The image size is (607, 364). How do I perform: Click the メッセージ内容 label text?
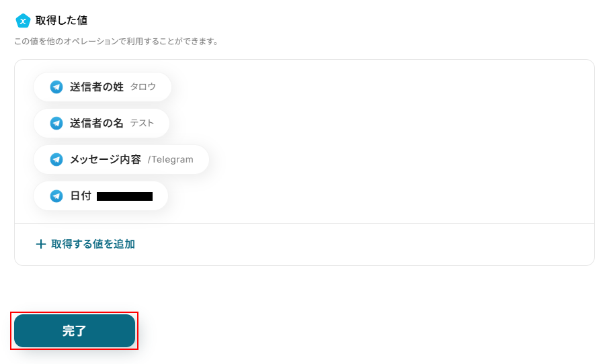tap(106, 159)
